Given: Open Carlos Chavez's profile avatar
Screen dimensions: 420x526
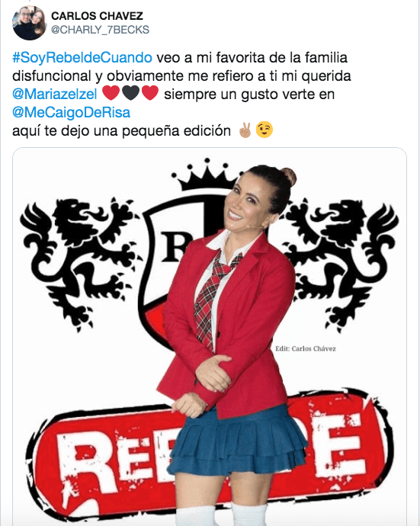Looking at the screenshot, I should coord(30,23).
